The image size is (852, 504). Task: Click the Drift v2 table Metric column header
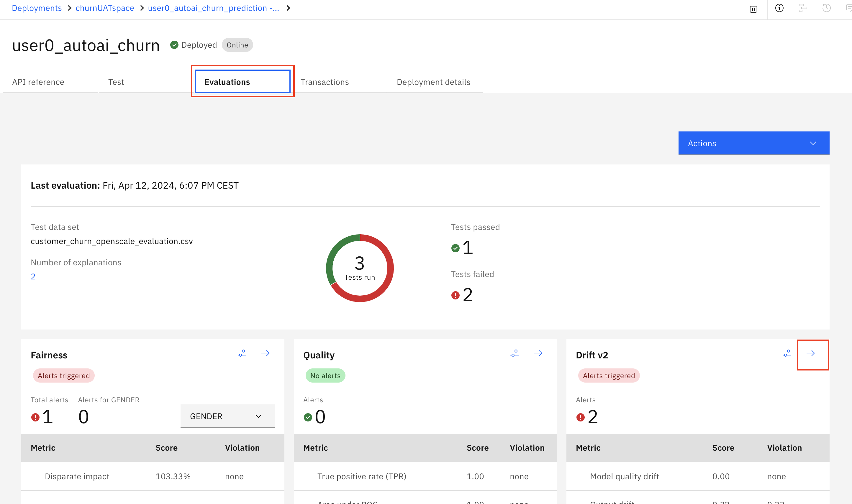pyautogui.click(x=588, y=448)
